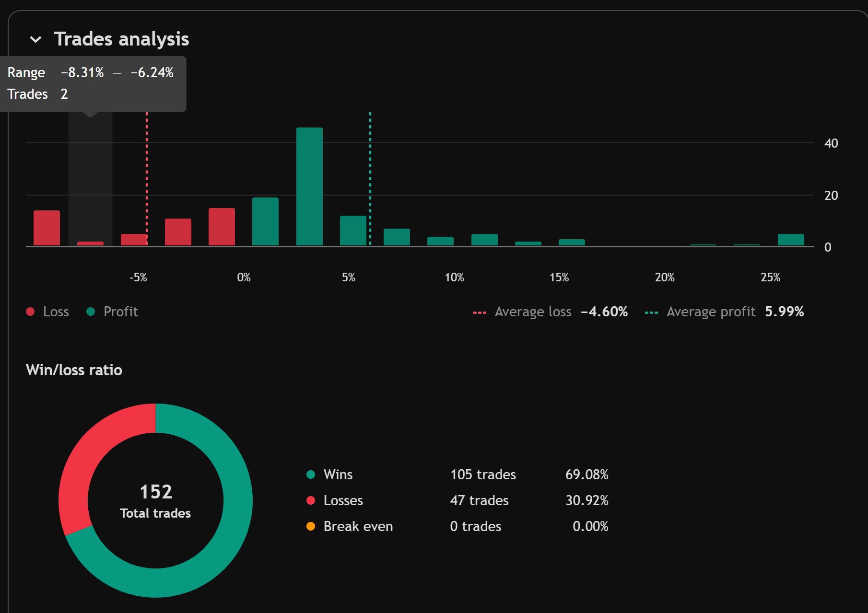Collapse the Trades analysis section chevron
Screen dimensions: 868x613
point(35,39)
